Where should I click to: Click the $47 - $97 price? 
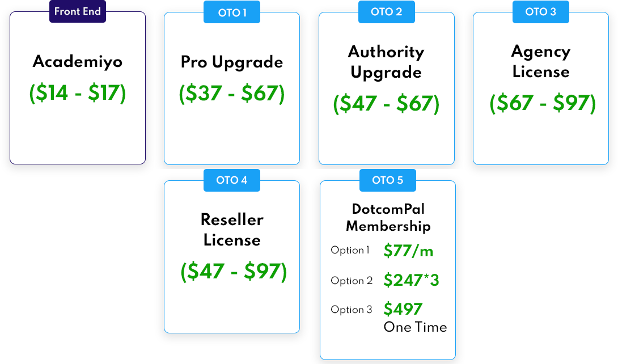coord(234,272)
